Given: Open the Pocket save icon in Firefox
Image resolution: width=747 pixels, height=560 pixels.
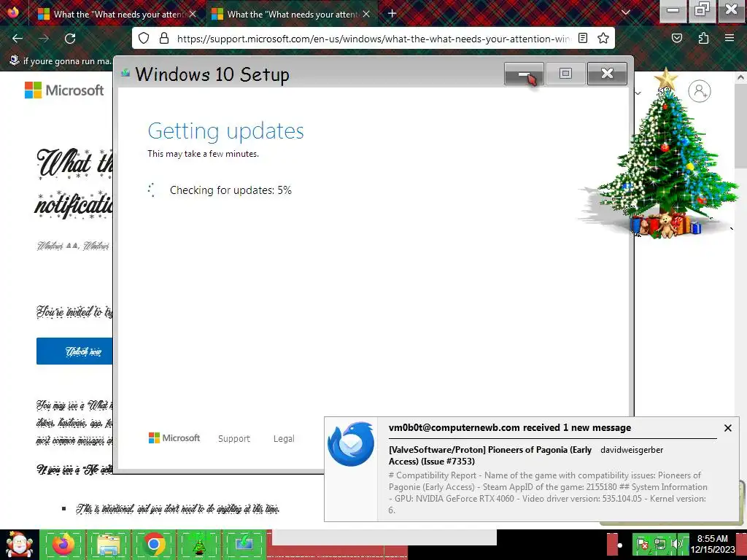Looking at the screenshot, I should [x=677, y=38].
